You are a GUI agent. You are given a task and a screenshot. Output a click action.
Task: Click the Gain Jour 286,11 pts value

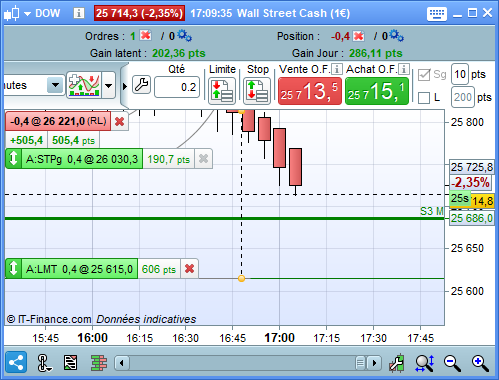tap(376, 53)
